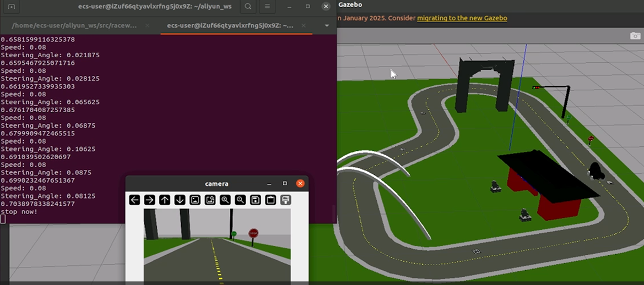644x285 pixels.
Task: Select the active ecs-user terminal tab
Action: [230, 26]
